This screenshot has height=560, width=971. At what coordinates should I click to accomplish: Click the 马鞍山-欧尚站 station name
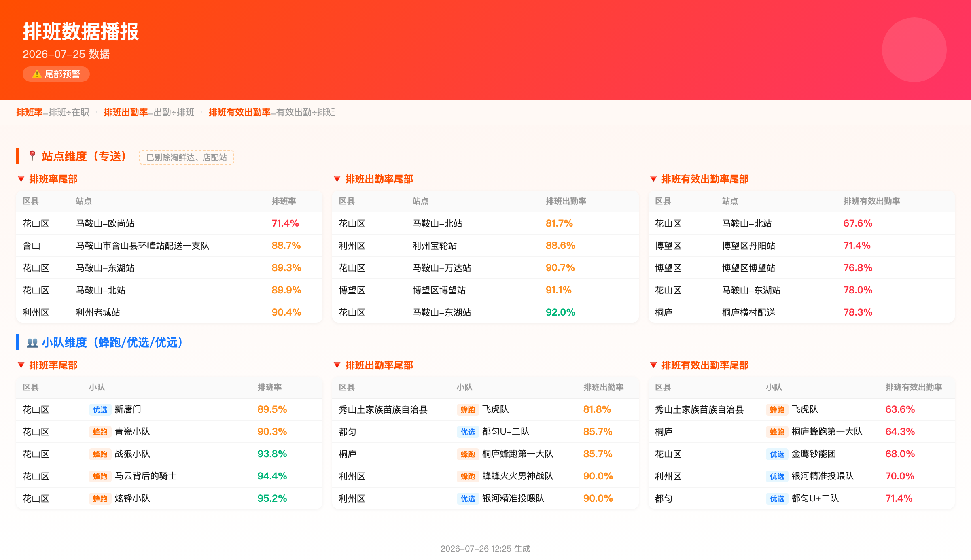pos(105,223)
